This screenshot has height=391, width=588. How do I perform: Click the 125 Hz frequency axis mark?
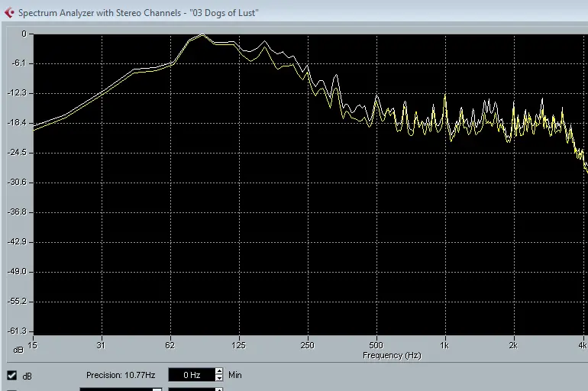click(x=239, y=345)
